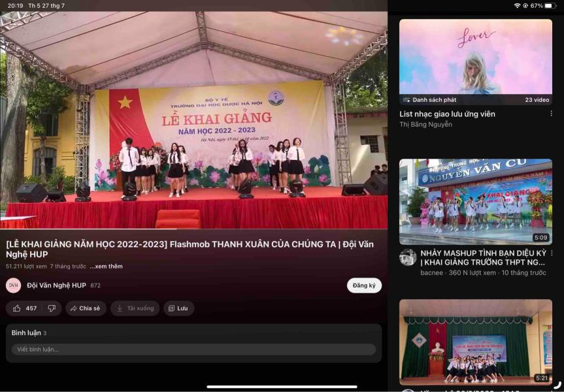Screen dimensions: 564x392
Task: Tap the Tải xuống download button
Action: pos(135,308)
